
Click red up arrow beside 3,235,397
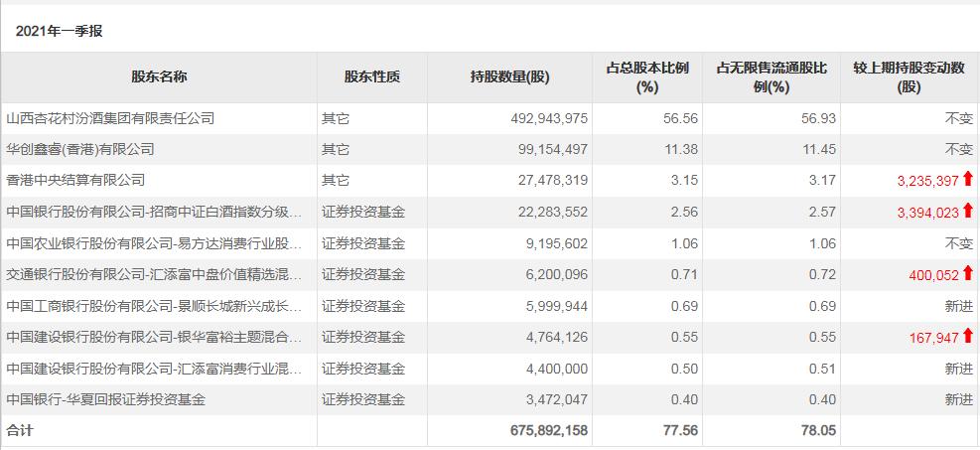click(968, 180)
